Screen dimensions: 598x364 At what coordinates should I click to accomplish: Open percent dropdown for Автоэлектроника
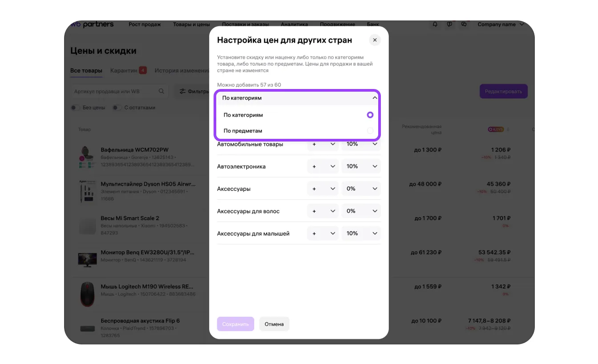point(361,166)
